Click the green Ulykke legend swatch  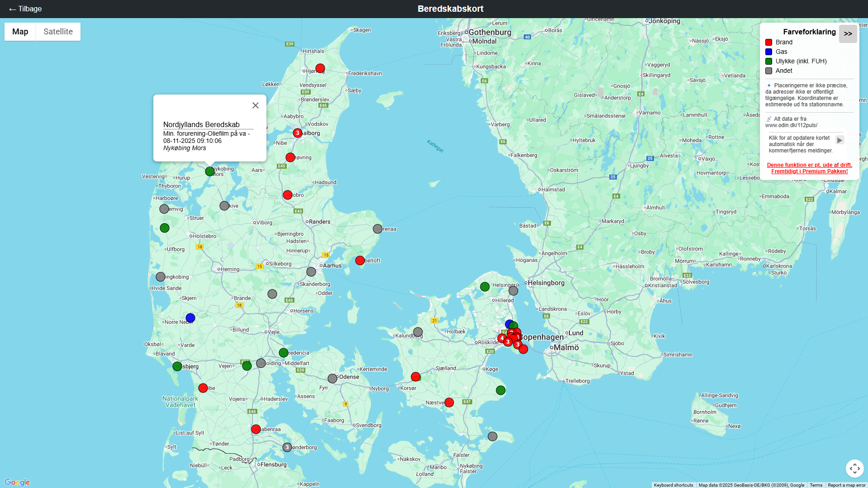click(768, 61)
